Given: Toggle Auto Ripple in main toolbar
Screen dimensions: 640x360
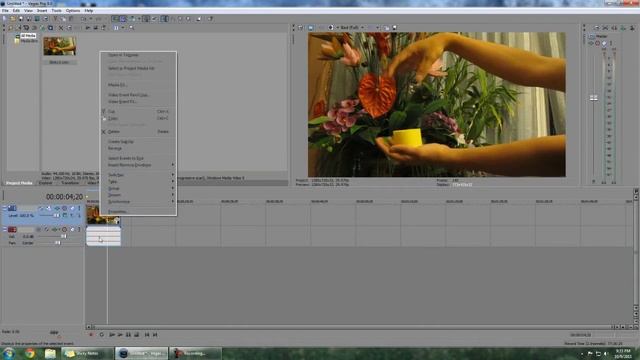Looking at the screenshot, I should pos(132,19).
